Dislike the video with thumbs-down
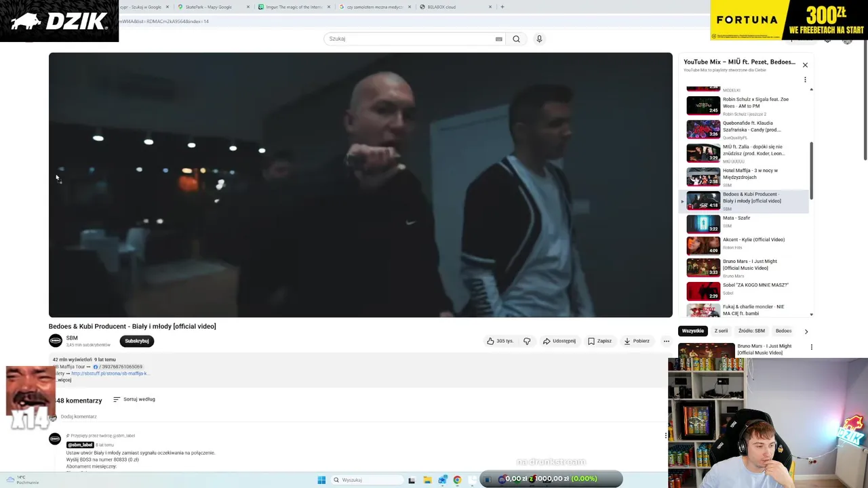The width and height of the screenshot is (868, 488). coord(527,341)
